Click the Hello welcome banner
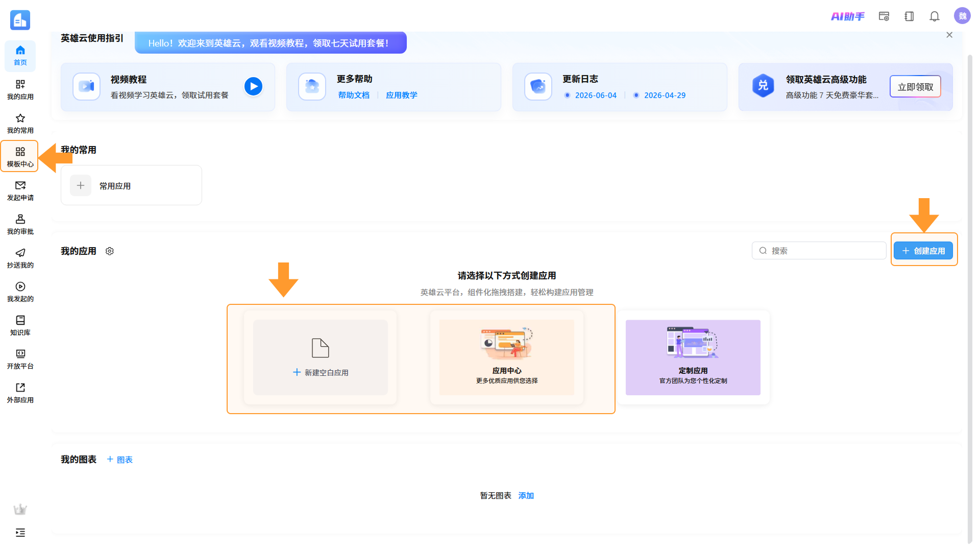980x551 pixels. [x=271, y=43]
